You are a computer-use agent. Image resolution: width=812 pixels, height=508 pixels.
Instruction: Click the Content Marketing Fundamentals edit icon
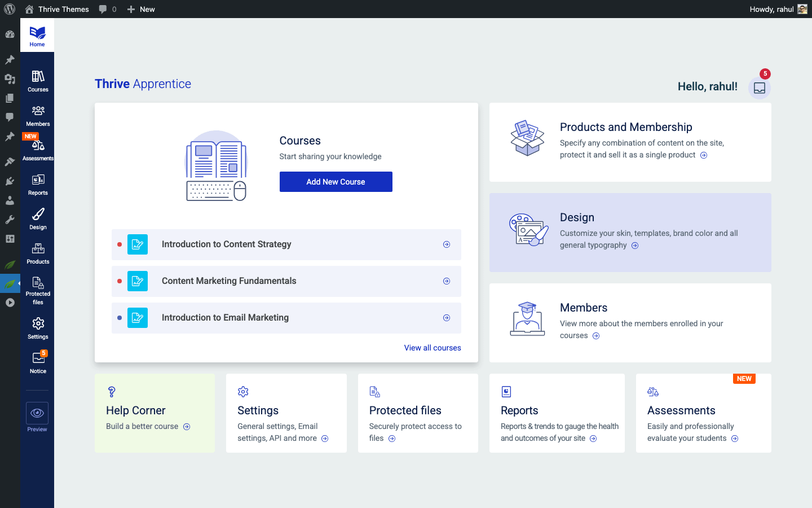pyautogui.click(x=138, y=281)
